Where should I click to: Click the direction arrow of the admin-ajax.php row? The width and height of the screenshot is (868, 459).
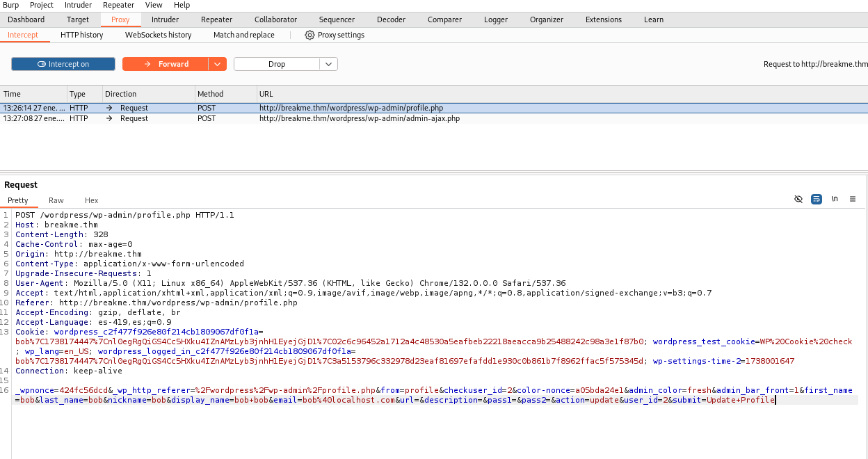point(109,118)
